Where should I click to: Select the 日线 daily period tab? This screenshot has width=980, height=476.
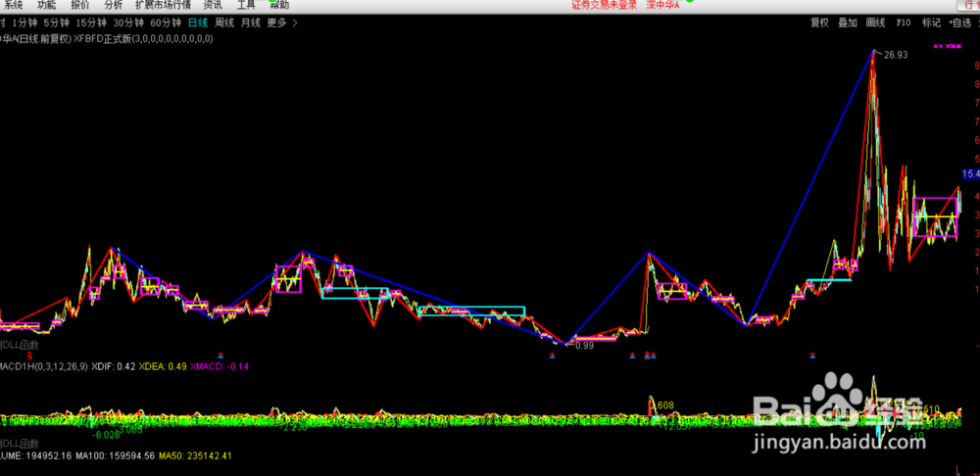pos(198,24)
